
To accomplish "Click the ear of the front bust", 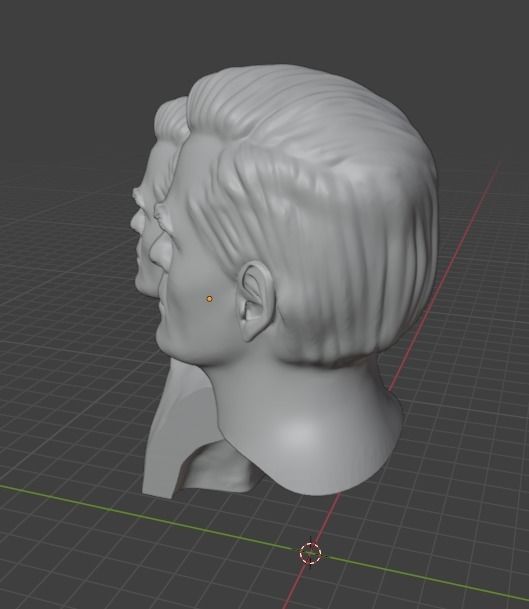I will (x=254, y=301).
